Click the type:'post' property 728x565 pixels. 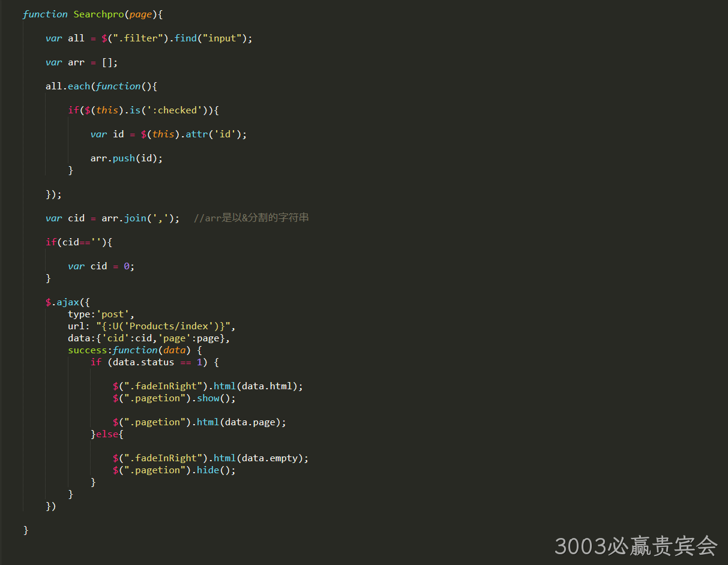[101, 314]
